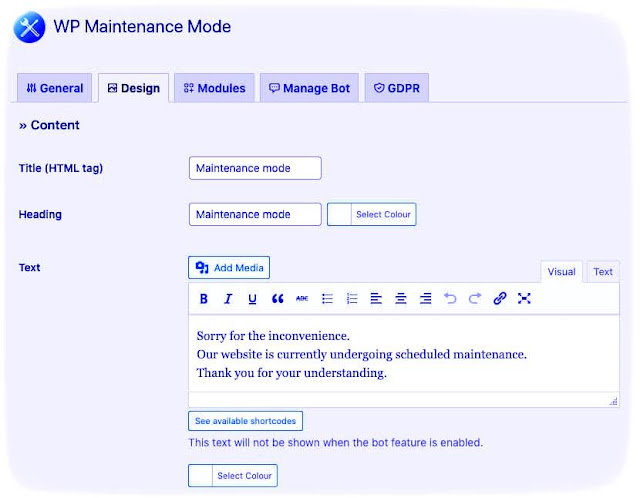Click See available shortcodes button

coord(245,421)
